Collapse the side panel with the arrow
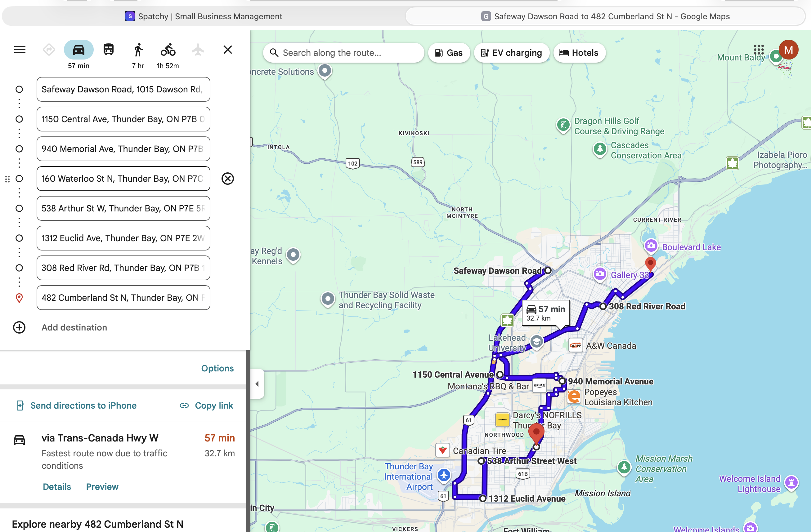Screen dimensions: 811x532 [257, 384]
